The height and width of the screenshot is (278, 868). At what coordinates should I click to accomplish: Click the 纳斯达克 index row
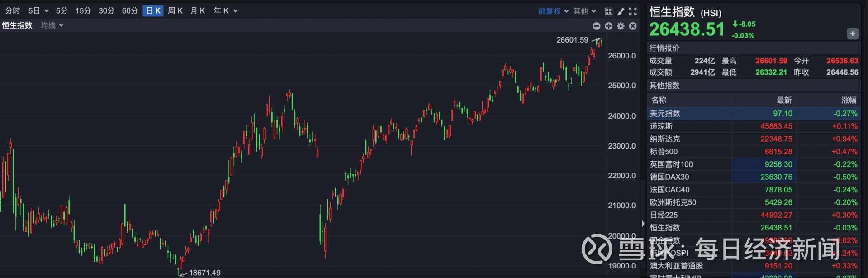click(x=754, y=139)
